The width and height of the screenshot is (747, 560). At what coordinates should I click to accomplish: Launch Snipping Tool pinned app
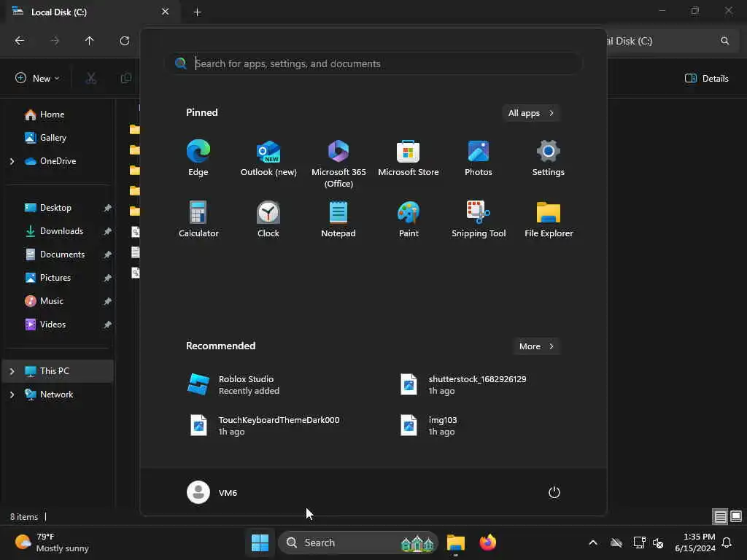point(479,219)
